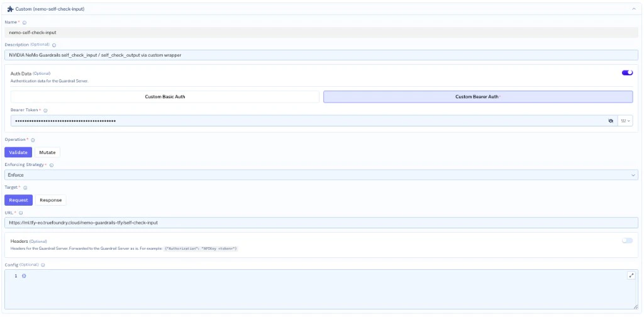Open the info icon beside Operation
644x317 pixels.
coord(33,140)
